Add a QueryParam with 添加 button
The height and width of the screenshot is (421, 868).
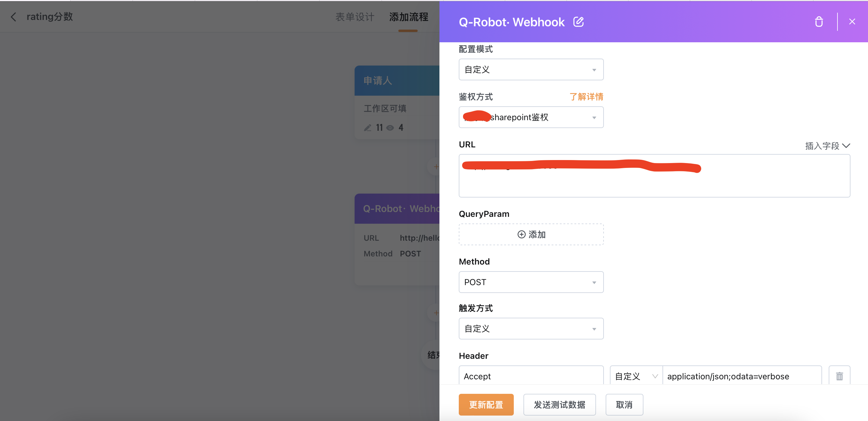point(531,234)
